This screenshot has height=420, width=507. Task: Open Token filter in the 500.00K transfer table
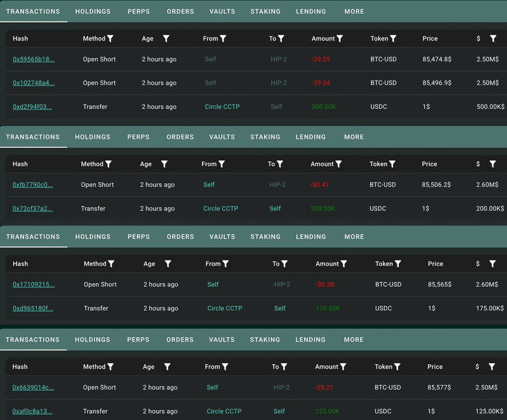[393, 39]
